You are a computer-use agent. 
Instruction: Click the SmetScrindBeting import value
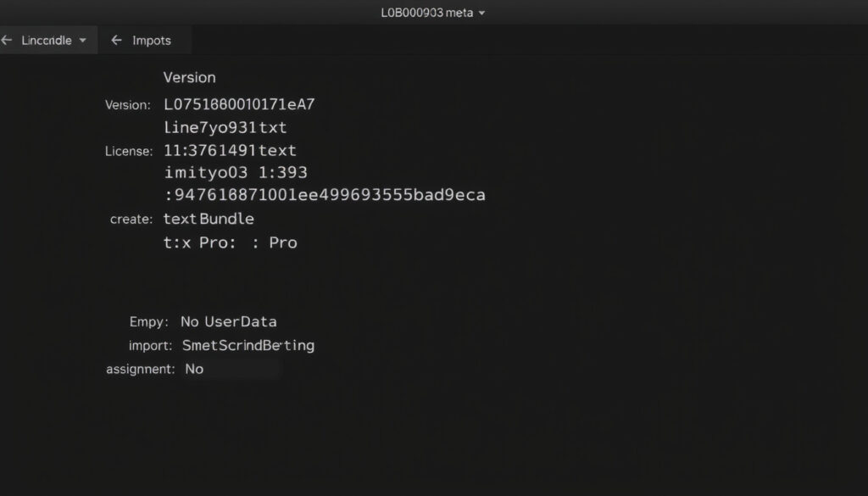point(248,345)
